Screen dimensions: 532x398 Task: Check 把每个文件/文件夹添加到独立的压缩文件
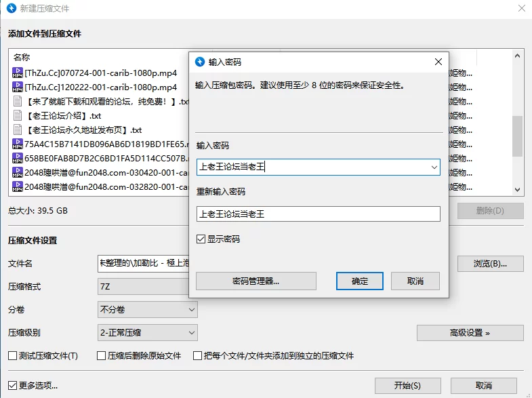(x=197, y=355)
